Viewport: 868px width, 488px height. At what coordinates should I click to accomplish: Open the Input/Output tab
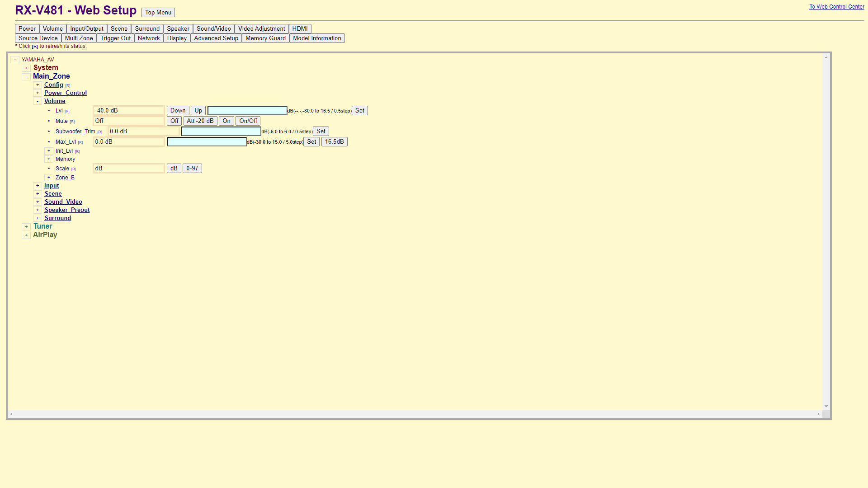click(x=87, y=29)
